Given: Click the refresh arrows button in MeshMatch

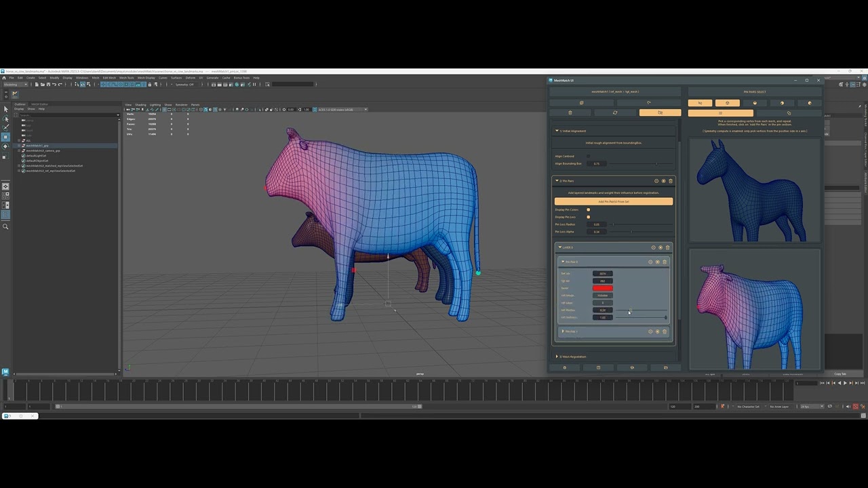Looking at the screenshot, I should (x=615, y=113).
